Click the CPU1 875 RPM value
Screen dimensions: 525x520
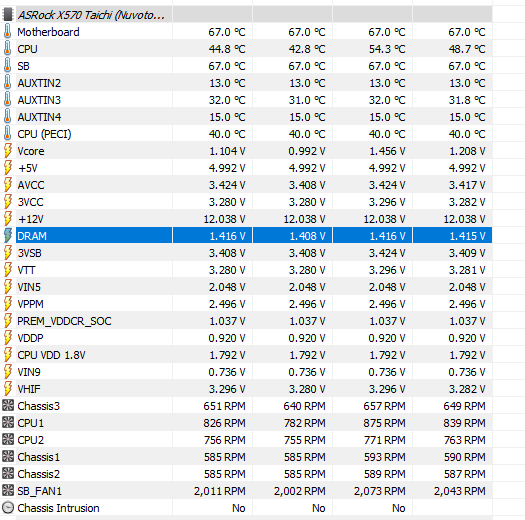tap(384, 423)
